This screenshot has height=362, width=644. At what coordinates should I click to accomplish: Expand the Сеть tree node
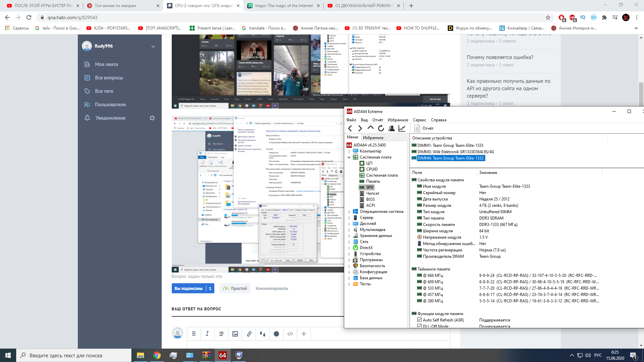[x=349, y=242]
